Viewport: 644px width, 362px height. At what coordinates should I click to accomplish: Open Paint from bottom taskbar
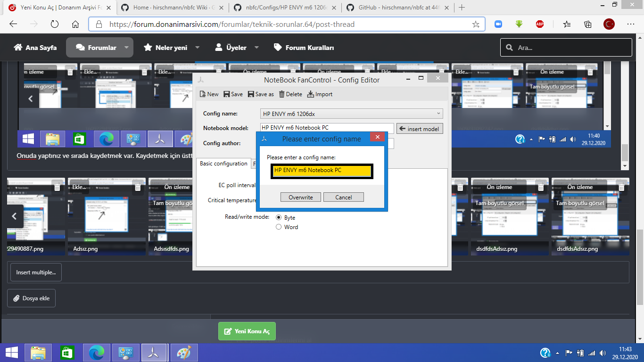coord(184,353)
